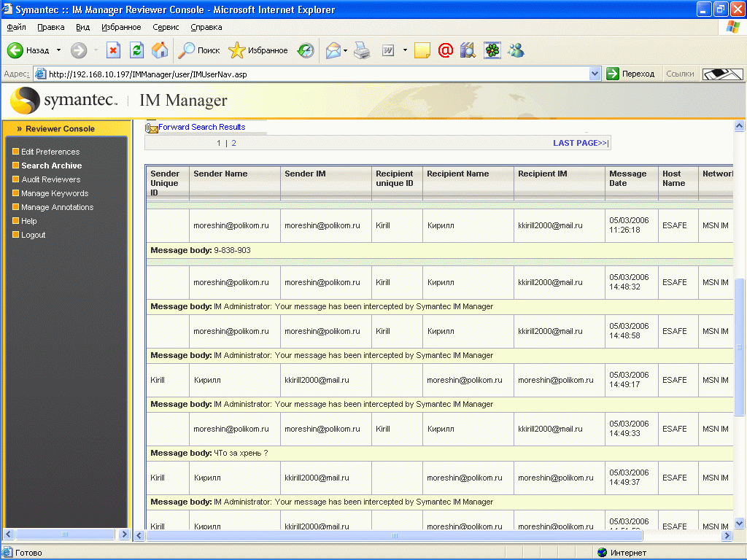747x560 pixels.
Task: Click the LAST PAGE>> link
Action: point(580,143)
